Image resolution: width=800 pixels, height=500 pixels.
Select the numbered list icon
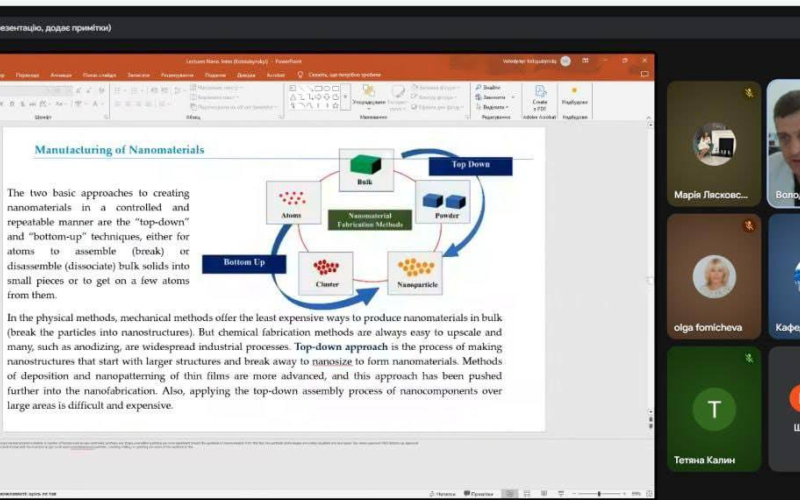click(x=135, y=90)
